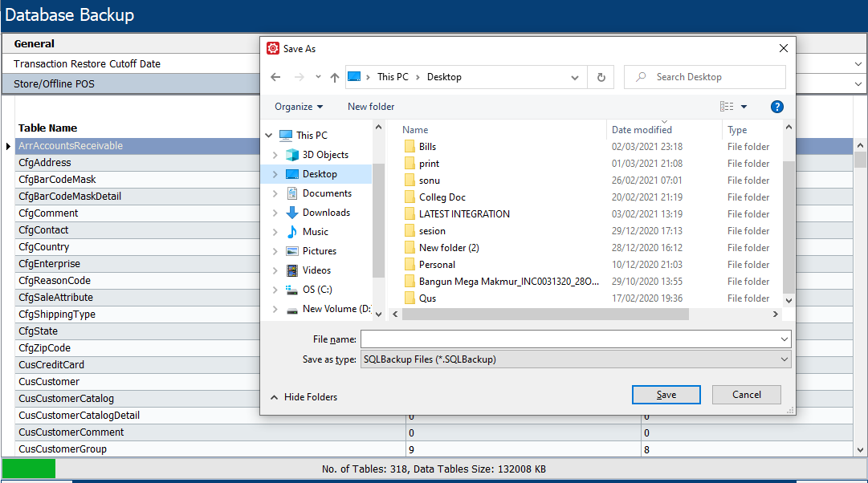The height and width of the screenshot is (483, 868).
Task: Select 3D Objects in the navigation pane
Action: click(325, 155)
